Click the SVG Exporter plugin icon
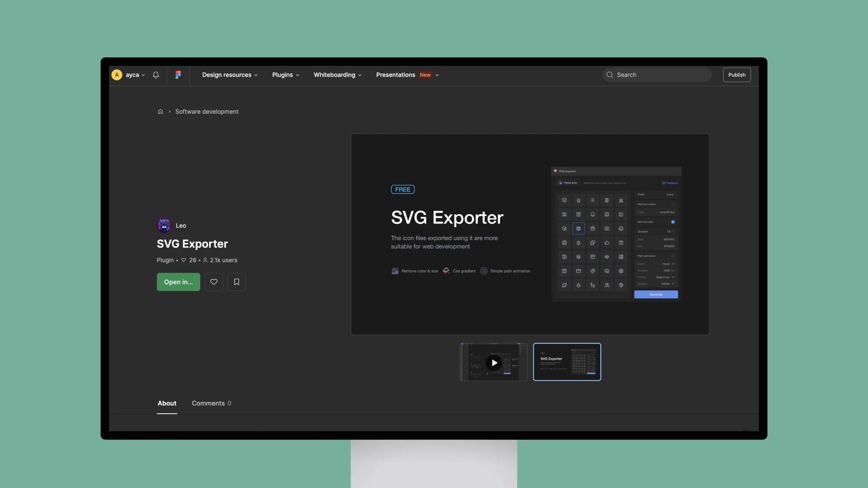 click(x=164, y=225)
